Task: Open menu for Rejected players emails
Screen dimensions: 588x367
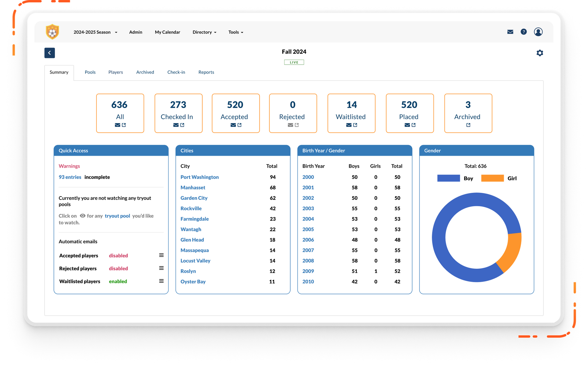Action: coord(161,268)
